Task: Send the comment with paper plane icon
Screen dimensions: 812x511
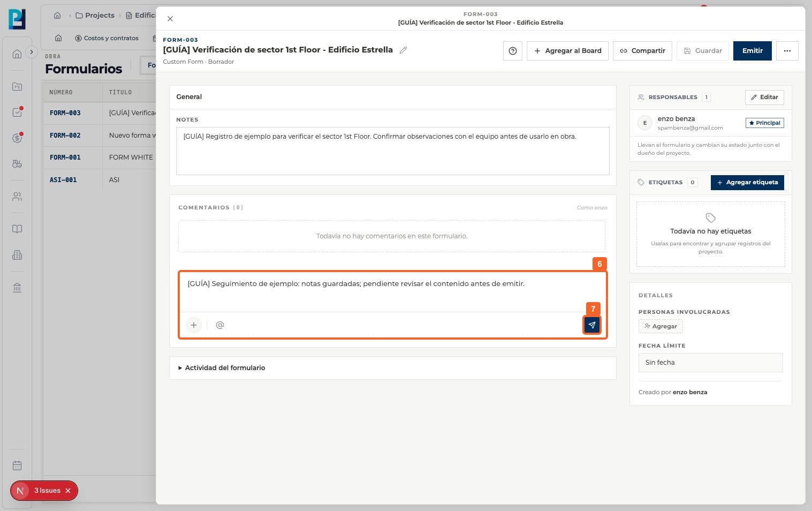Action: 592,325
